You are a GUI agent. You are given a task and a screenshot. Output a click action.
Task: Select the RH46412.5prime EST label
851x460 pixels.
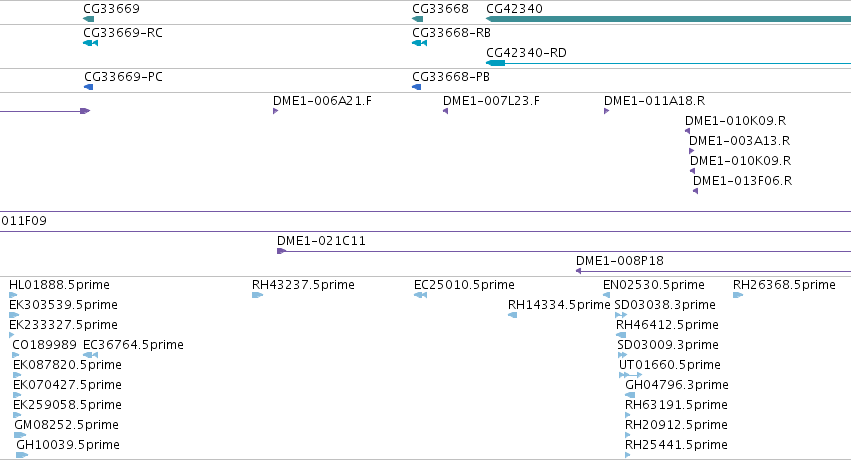coord(667,325)
